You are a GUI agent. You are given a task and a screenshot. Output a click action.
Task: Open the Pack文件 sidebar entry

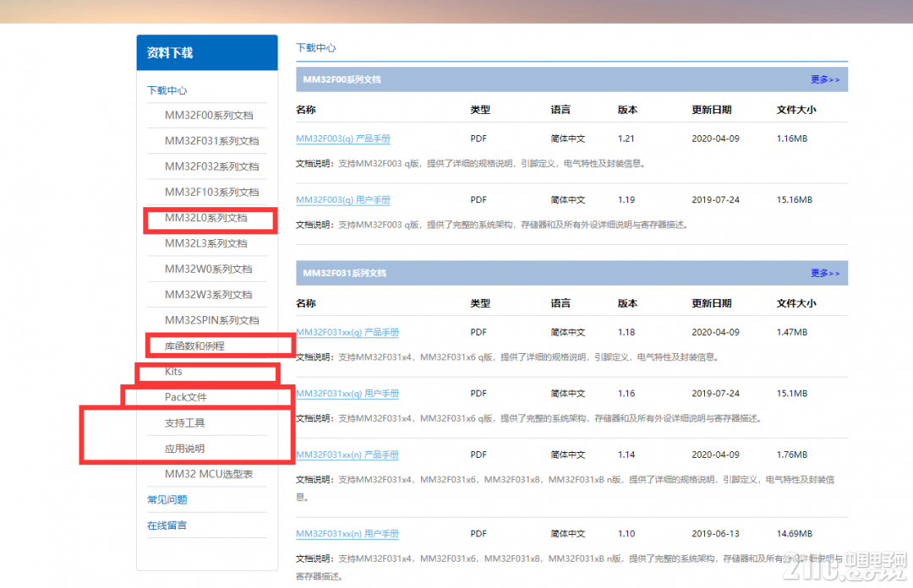point(186,397)
